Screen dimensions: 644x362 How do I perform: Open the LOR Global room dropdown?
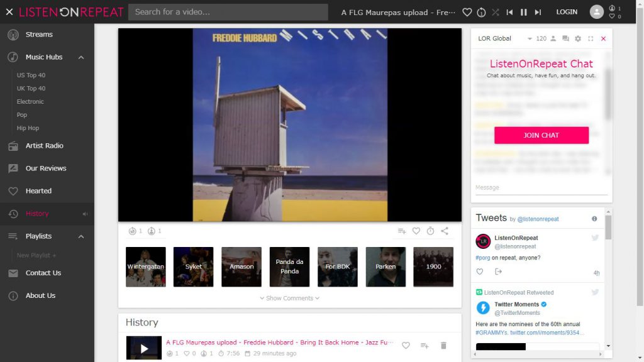[530, 39]
